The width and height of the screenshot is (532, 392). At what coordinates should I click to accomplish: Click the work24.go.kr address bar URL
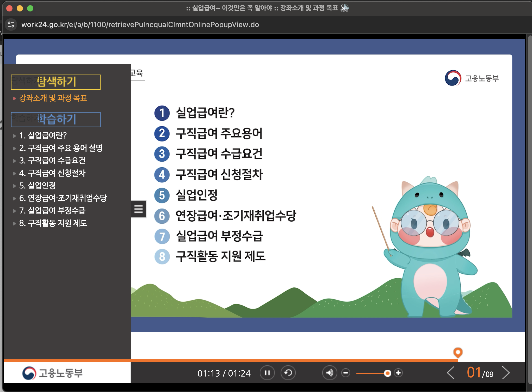tap(140, 24)
